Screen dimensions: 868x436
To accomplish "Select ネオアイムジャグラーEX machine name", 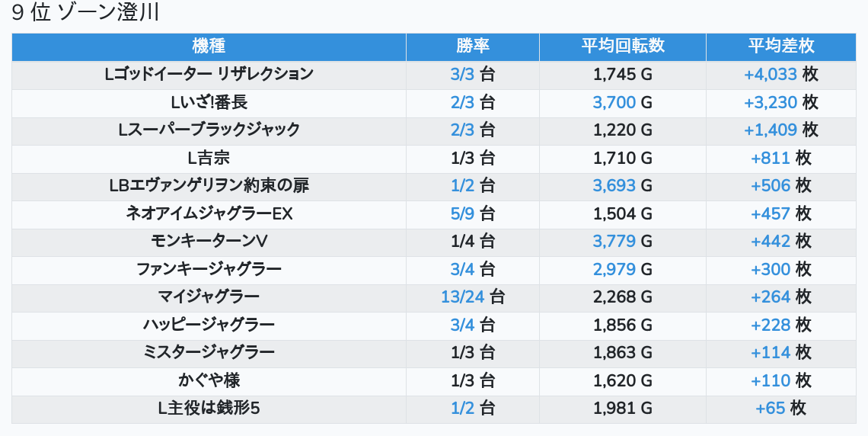I will pos(209,214).
